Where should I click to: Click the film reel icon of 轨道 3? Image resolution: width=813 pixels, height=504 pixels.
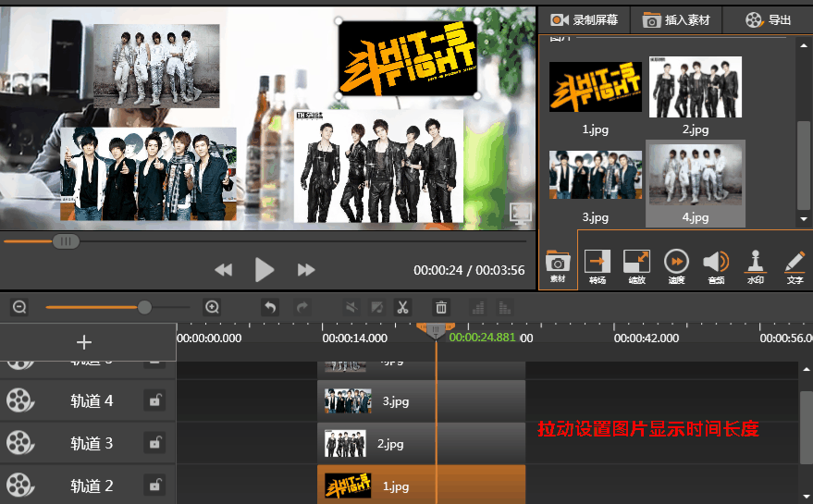tap(19, 443)
